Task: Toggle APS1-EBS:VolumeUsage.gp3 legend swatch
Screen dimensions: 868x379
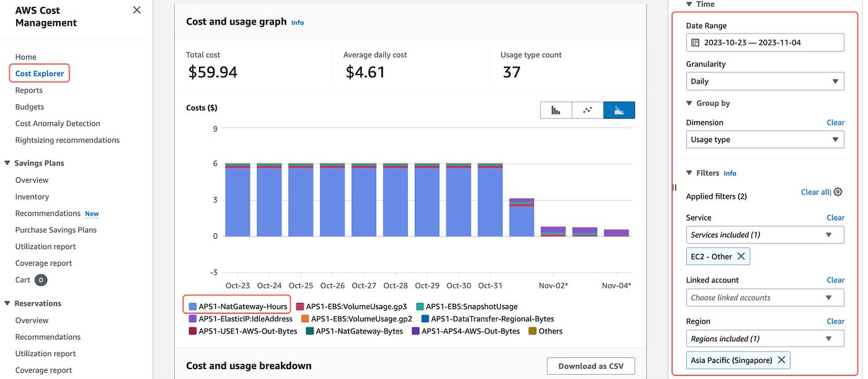Action: [x=300, y=307]
